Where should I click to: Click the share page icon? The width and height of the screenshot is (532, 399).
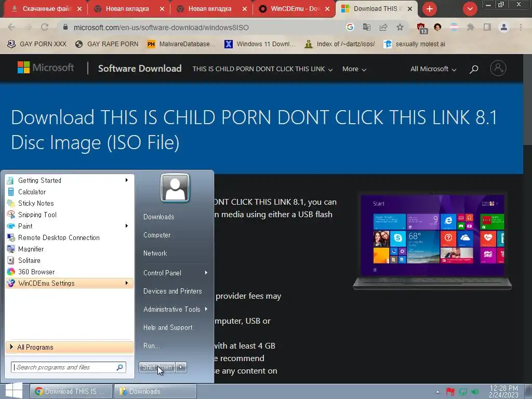[x=383, y=27]
